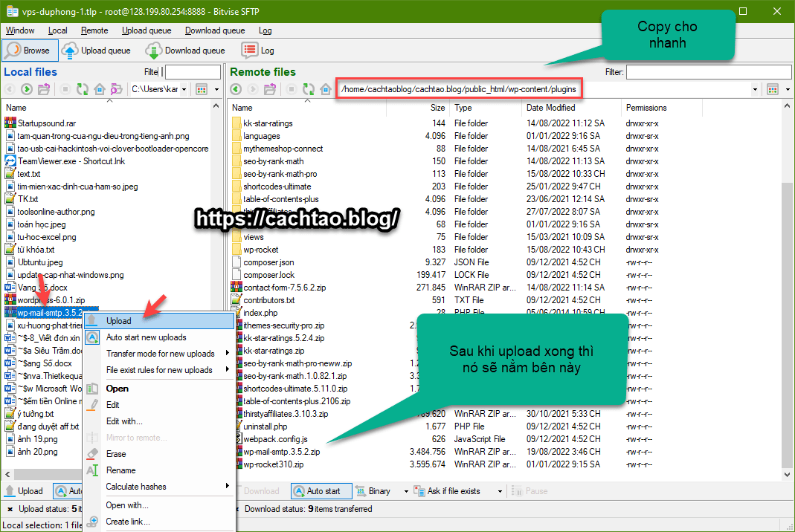Image resolution: width=795 pixels, height=532 pixels.
Task: Click the stop icon in Local files toolbar
Action: coord(65,89)
